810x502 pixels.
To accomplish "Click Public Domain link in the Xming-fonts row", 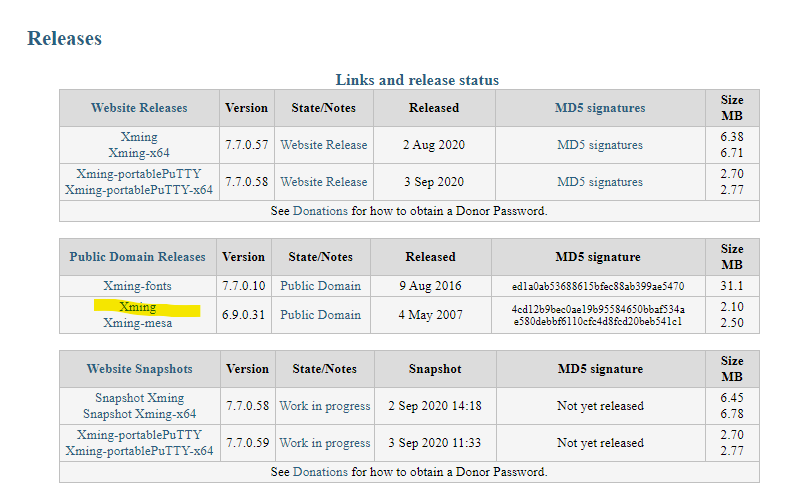I will [x=320, y=286].
